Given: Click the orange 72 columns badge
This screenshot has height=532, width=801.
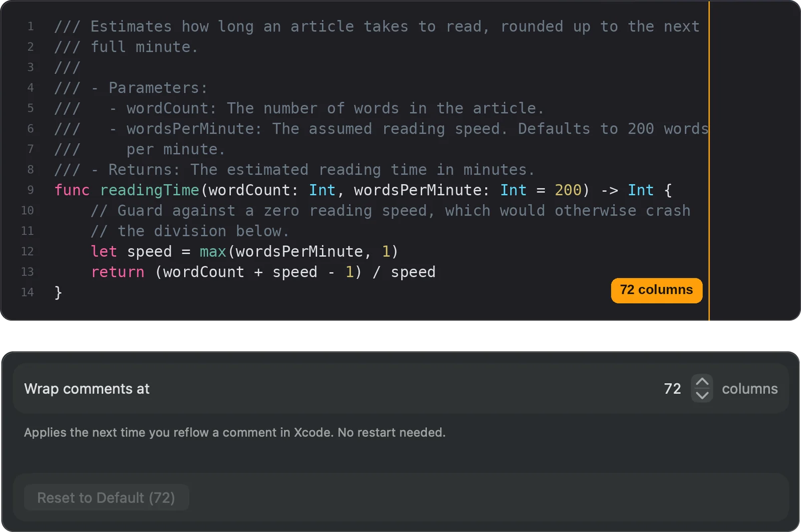Looking at the screenshot, I should click(x=656, y=290).
